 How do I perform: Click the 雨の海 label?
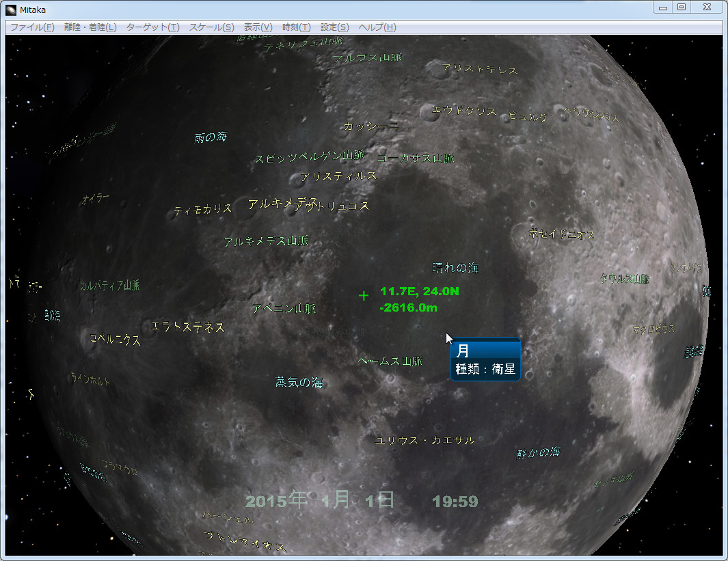(211, 137)
